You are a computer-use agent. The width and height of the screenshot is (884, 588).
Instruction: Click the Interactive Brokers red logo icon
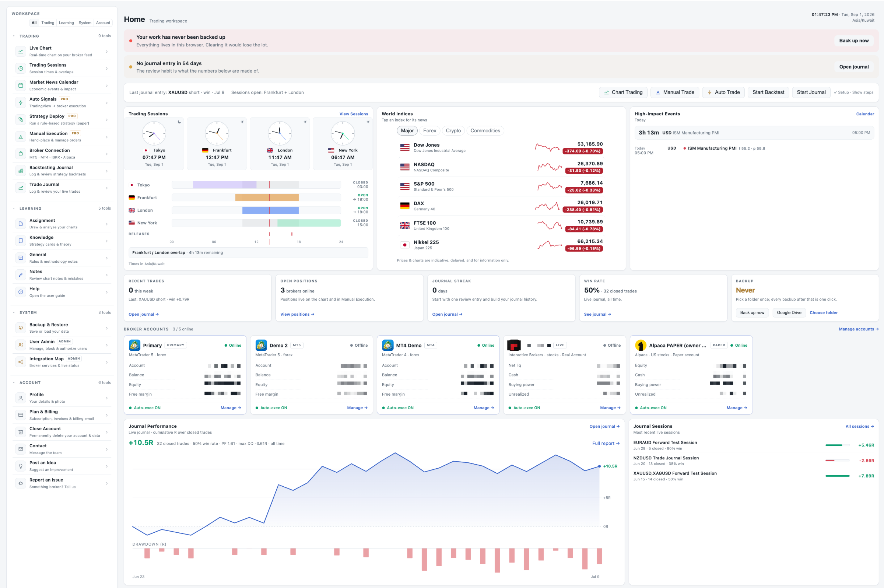514,345
